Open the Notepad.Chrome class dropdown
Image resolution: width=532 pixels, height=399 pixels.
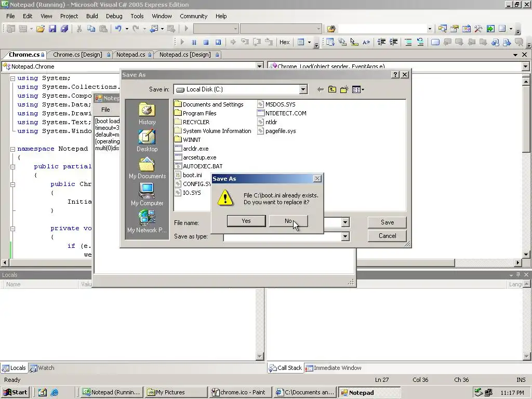point(260,66)
